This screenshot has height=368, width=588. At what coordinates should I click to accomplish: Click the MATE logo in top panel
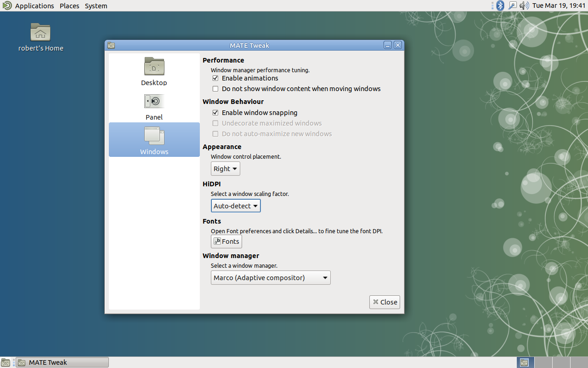pyautogui.click(x=6, y=6)
